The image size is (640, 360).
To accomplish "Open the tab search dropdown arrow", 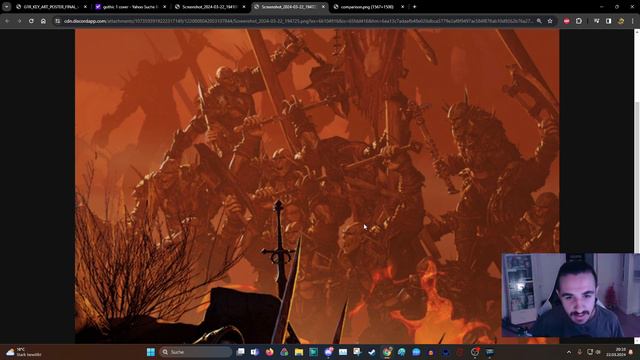I will (x=6, y=7).
